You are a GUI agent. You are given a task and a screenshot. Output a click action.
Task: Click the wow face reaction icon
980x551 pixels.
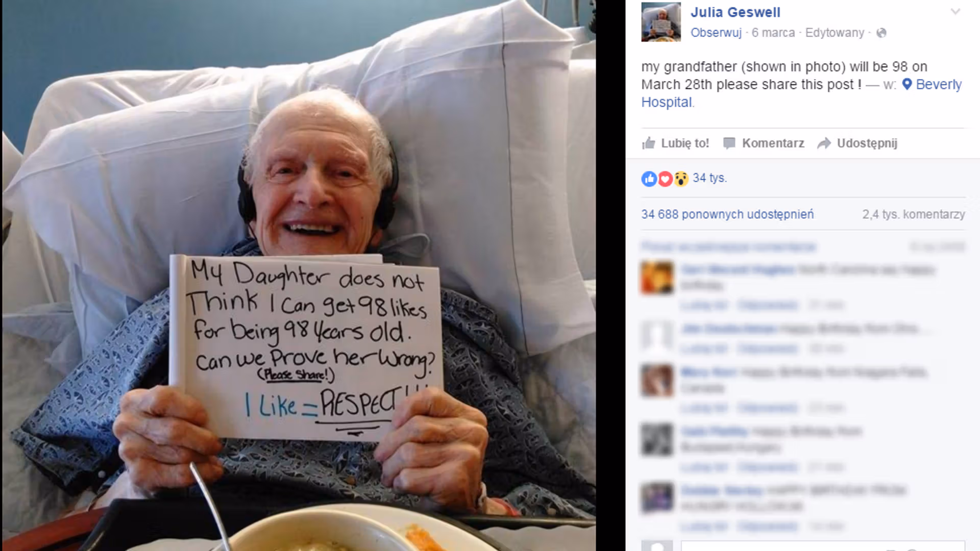tap(681, 179)
